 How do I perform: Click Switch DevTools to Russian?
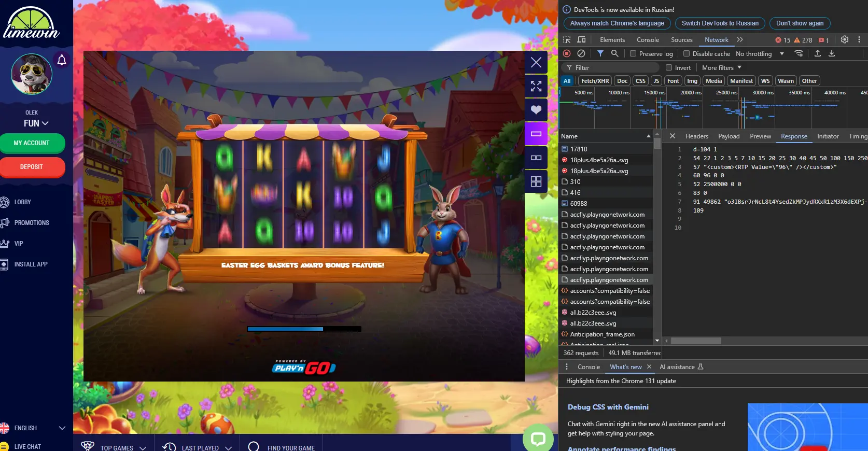[x=720, y=23]
